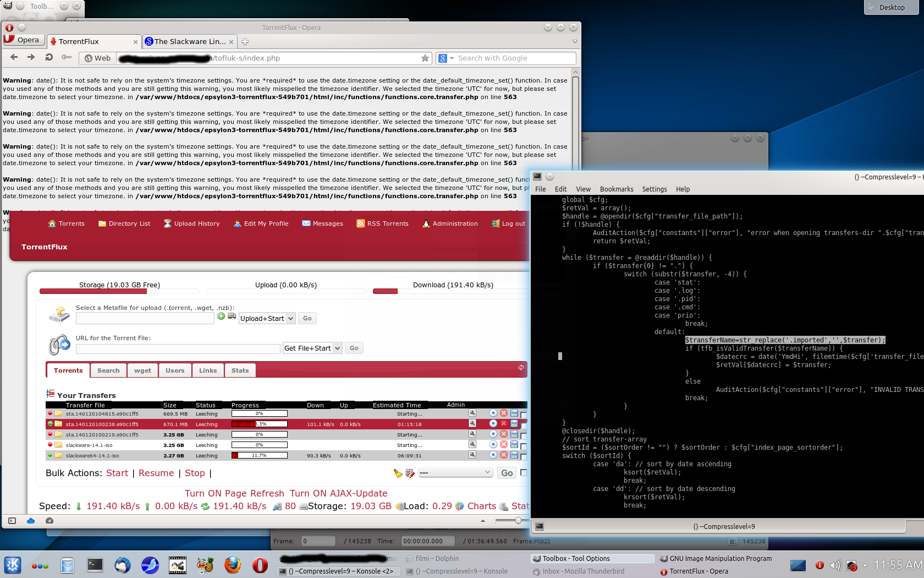Check the box for slackware-14.1-iso transfer
Image resolution: width=924 pixels, height=578 pixels.
pyautogui.click(x=524, y=446)
